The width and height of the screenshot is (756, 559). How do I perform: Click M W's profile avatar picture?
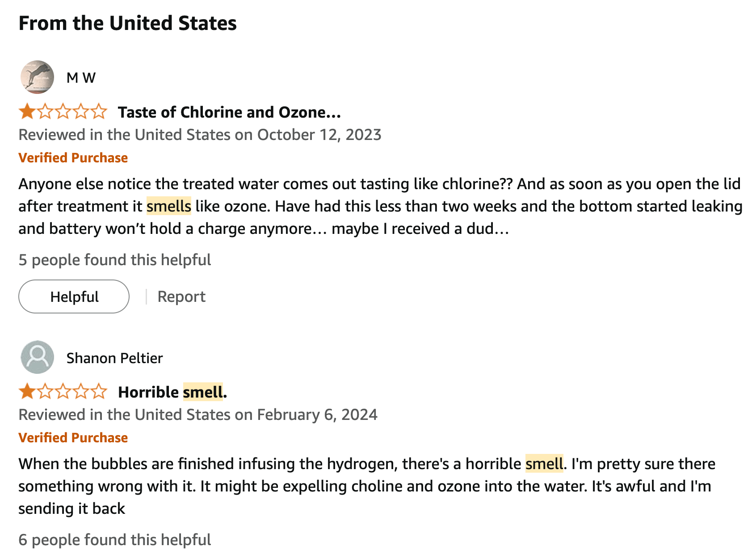(37, 77)
